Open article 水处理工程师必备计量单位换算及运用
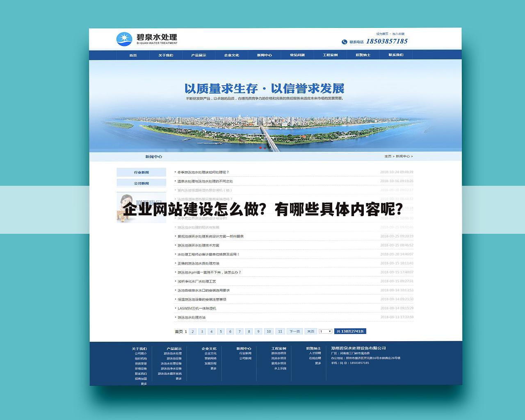The height and width of the screenshot is (420, 525). (208, 254)
